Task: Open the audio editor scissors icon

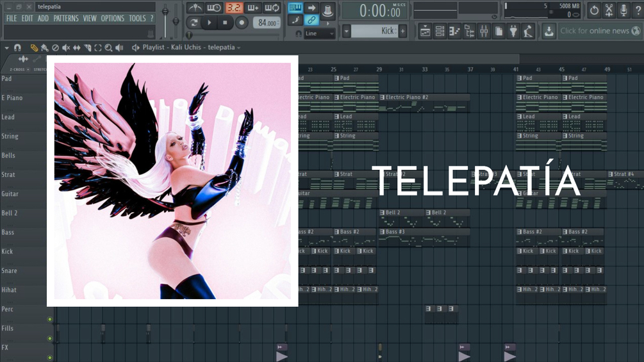Action: click(x=609, y=10)
